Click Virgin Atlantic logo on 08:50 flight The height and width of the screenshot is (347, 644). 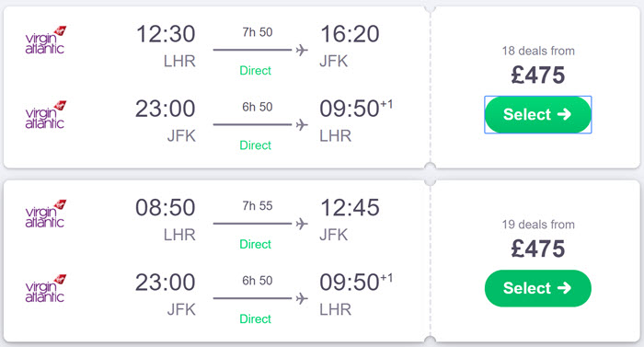[x=45, y=214]
